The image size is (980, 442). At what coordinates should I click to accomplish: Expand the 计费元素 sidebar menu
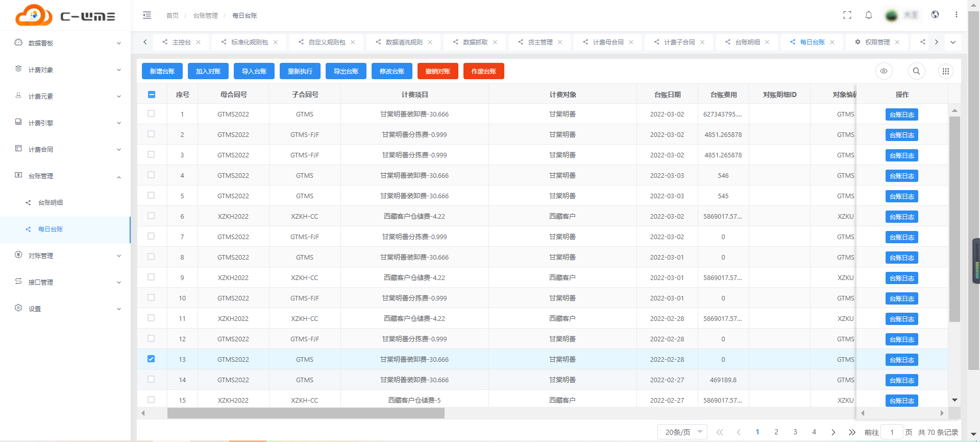tap(65, 96)
